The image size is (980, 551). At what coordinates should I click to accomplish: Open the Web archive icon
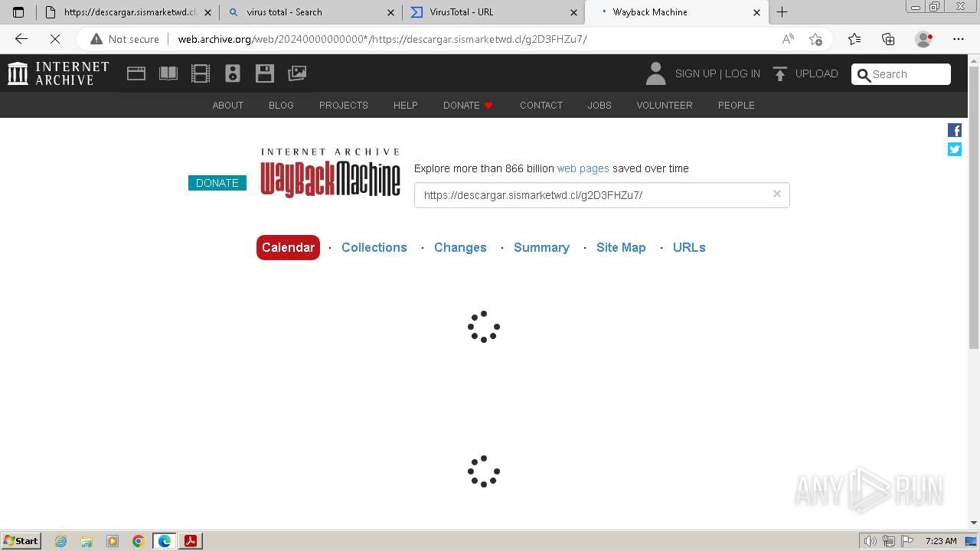[136, 73]
